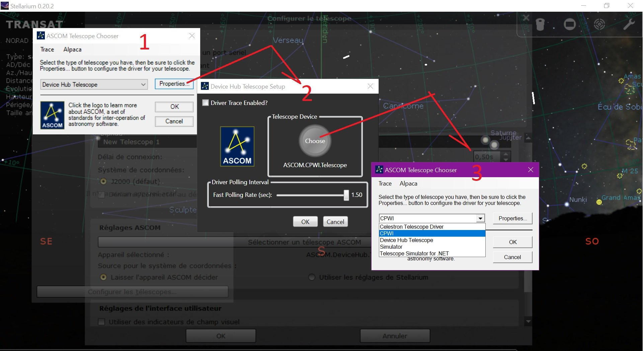The height and width of the screenshot is (351, 644).
Task: Close the Device Hub Telescope Setup dialog
Action: click(x=370, y=86)
